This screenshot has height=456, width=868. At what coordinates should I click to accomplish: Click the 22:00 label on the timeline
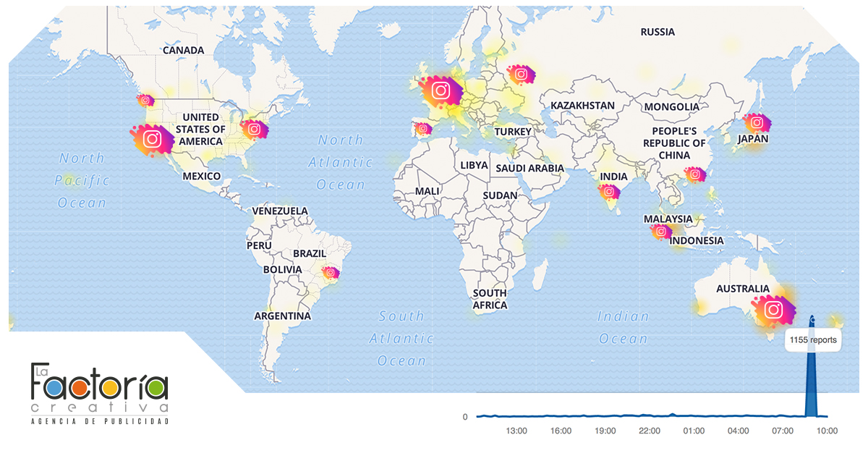pyautogui.click(x=650, y=431)
